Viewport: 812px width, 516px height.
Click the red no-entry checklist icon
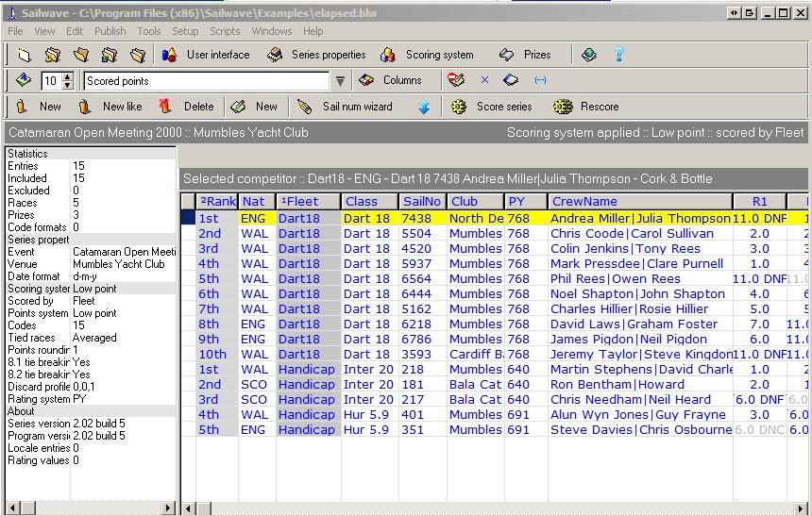pyautogui.click(x=456, y=80)
